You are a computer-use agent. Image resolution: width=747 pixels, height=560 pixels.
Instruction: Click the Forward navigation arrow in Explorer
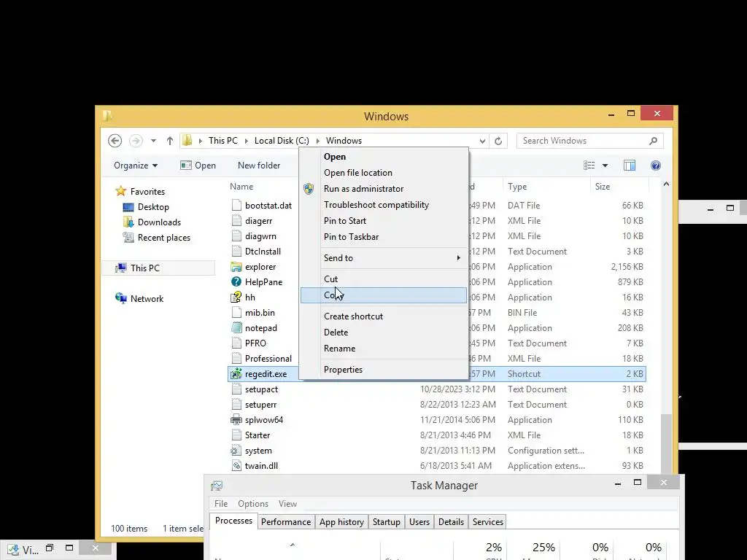point(136,141)
